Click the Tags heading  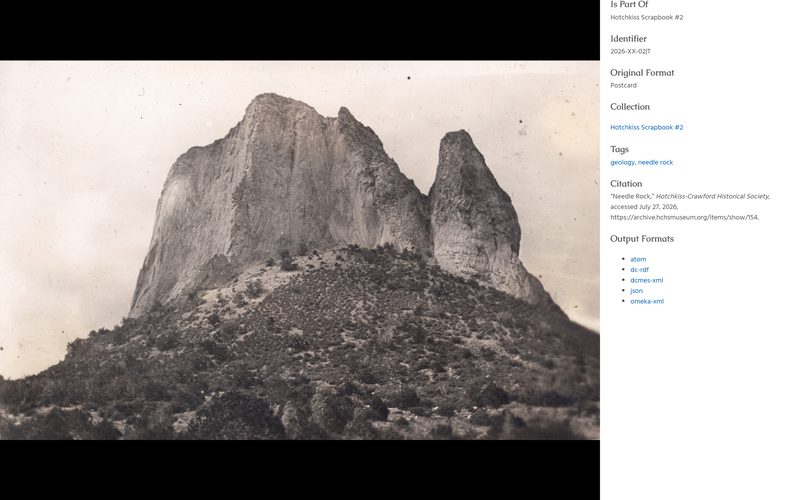[x=619, y=149]
